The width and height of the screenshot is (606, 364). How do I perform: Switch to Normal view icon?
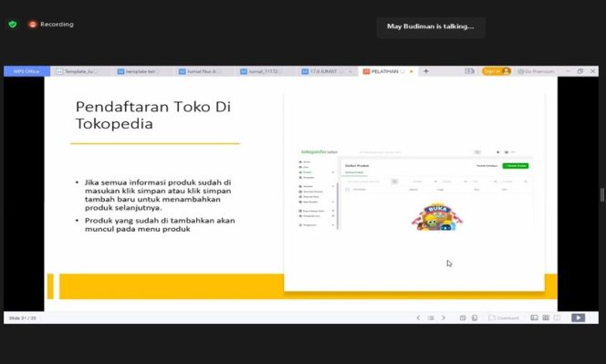click(534, 317)
